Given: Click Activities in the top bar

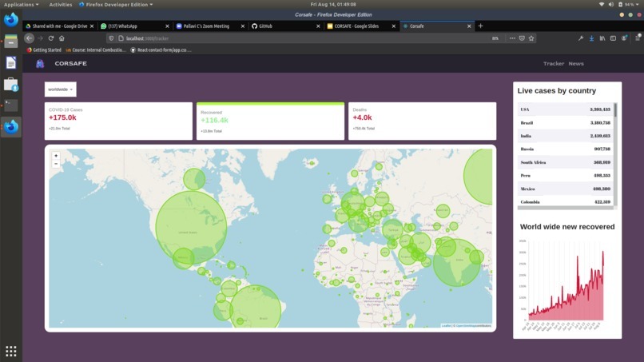Looking at the screenshot, I should point(61,5).
